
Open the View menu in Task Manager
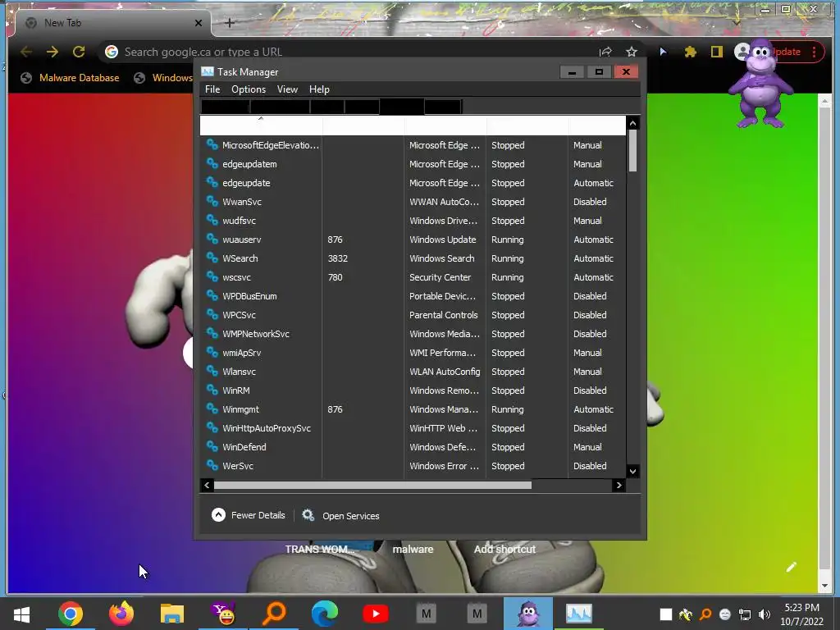tap(287, 89)
